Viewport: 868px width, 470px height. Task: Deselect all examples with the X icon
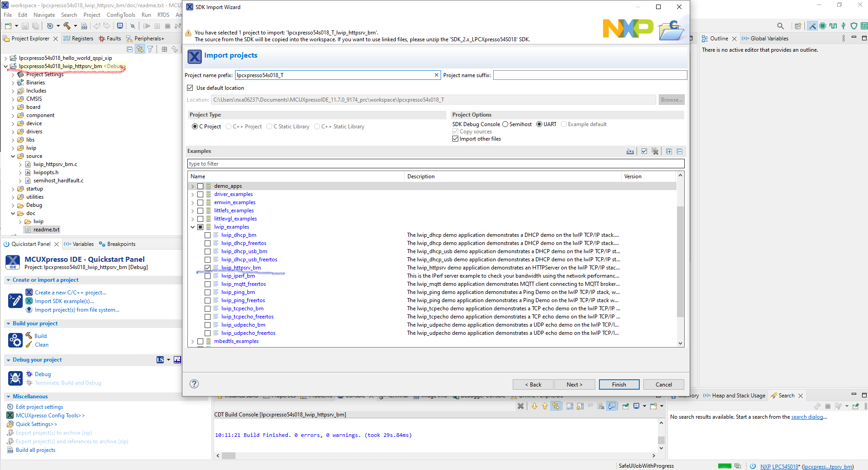[x=655, y=151]
